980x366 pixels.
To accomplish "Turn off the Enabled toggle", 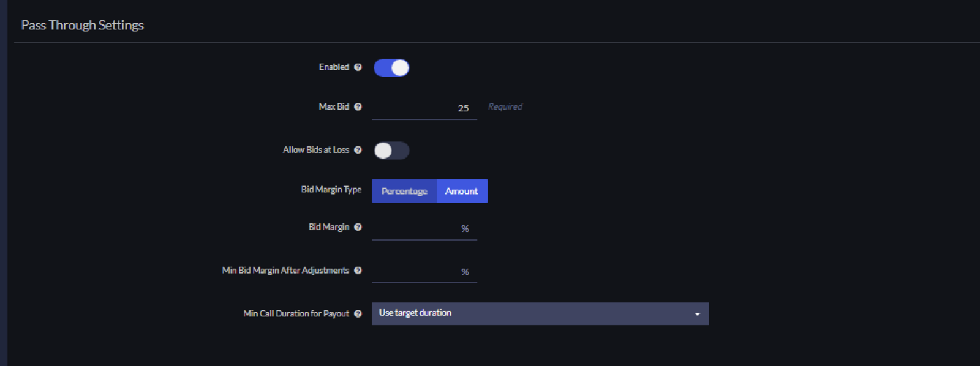I will pos(391,68).
